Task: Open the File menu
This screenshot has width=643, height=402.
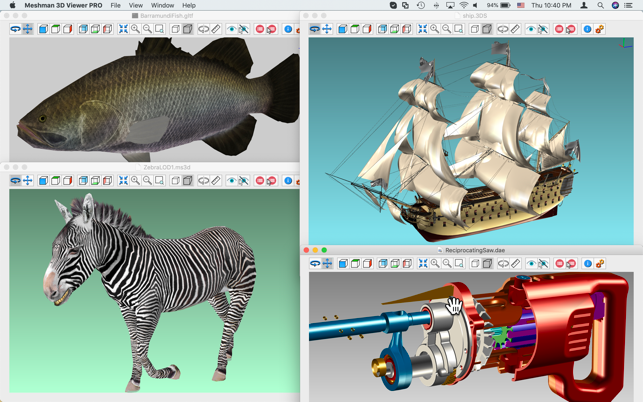Action: [x=116, y=5]
